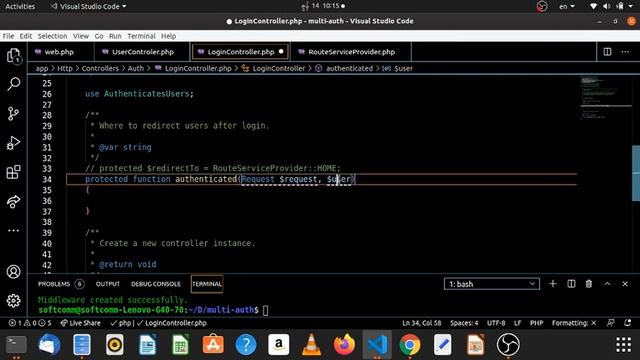
Task: Open the Help menu
Action: tap(168, 36)
